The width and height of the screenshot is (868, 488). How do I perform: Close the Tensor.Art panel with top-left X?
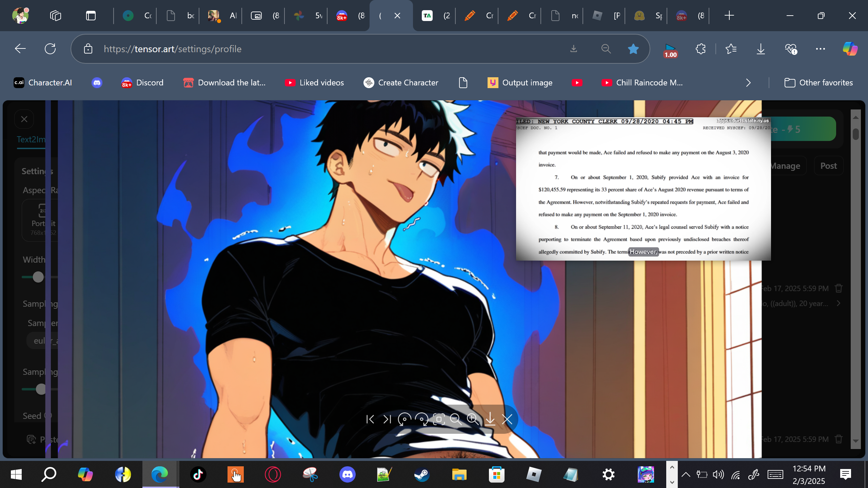(24, 119)
